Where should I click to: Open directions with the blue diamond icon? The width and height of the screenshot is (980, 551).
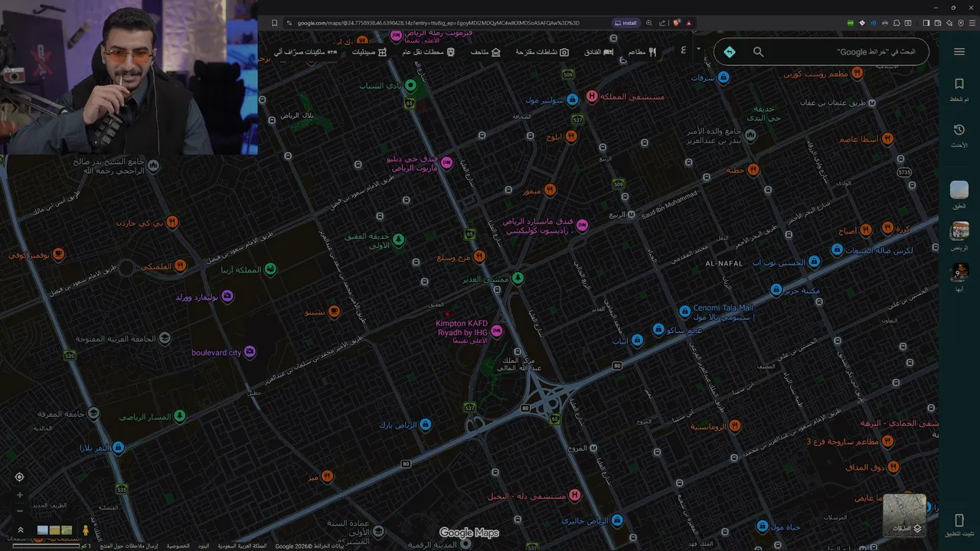[x=730, y=52]
